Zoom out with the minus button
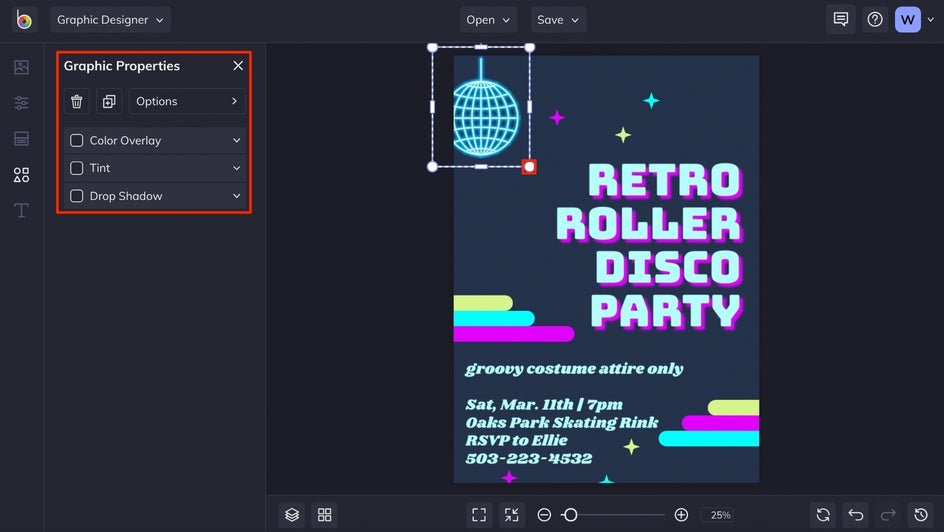This screenshot has width=944, height=532. [x=544, y=515]
